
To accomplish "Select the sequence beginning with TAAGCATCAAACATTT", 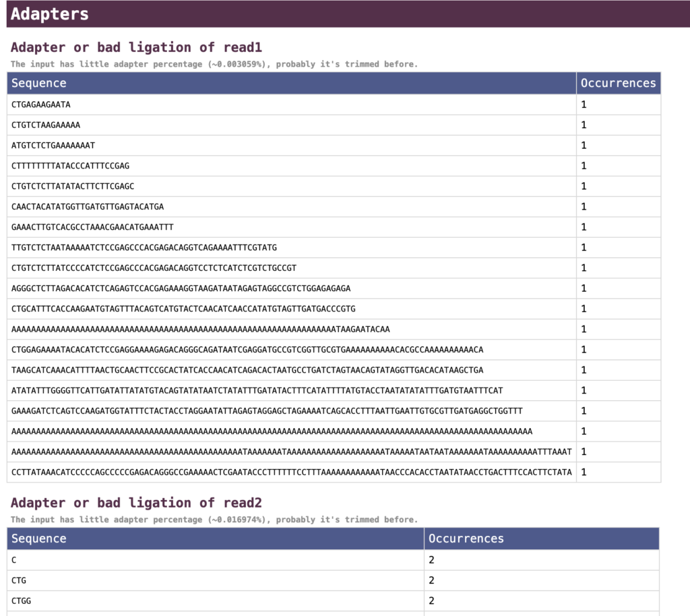I will pos(247,370).
